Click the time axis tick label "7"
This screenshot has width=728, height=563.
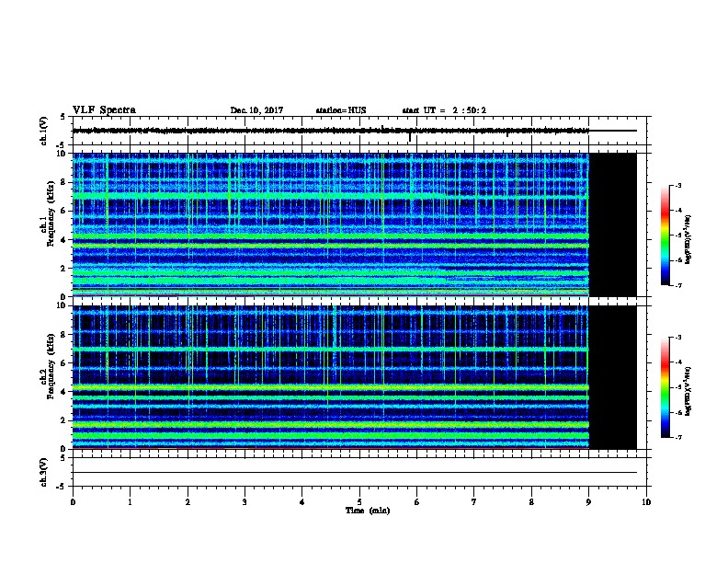click(x=474, y=501)
